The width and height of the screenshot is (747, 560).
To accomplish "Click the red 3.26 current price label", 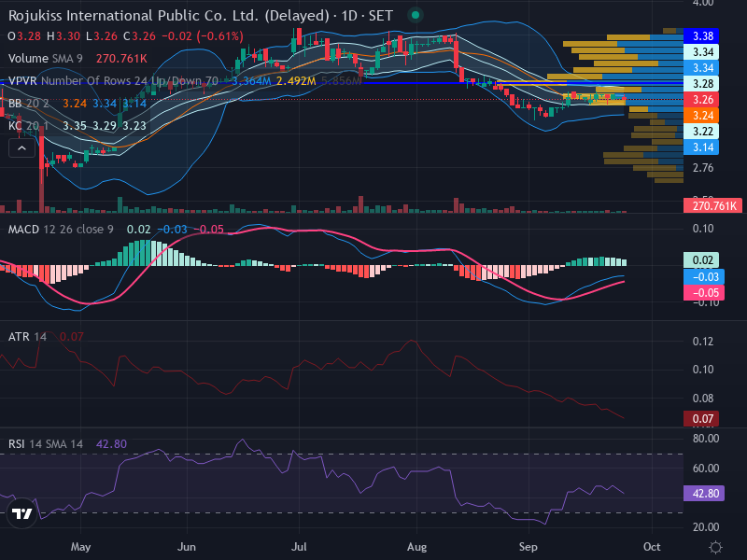I will [701, 100].
